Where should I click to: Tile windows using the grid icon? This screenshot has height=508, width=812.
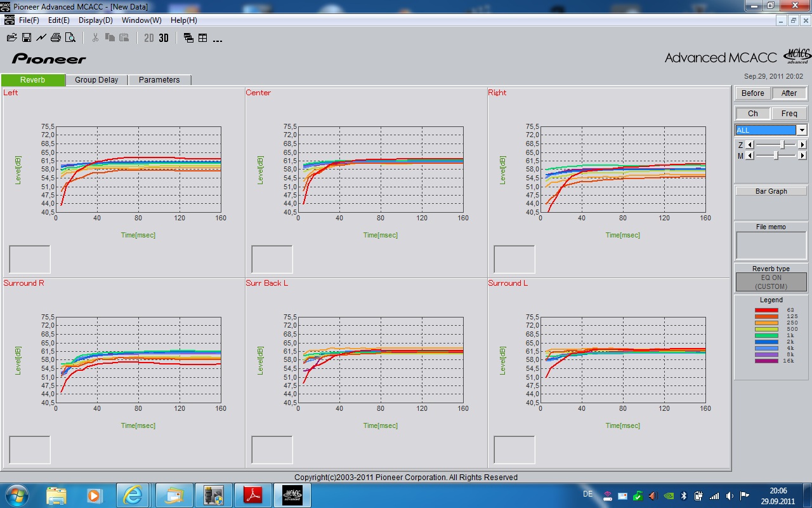203,38
